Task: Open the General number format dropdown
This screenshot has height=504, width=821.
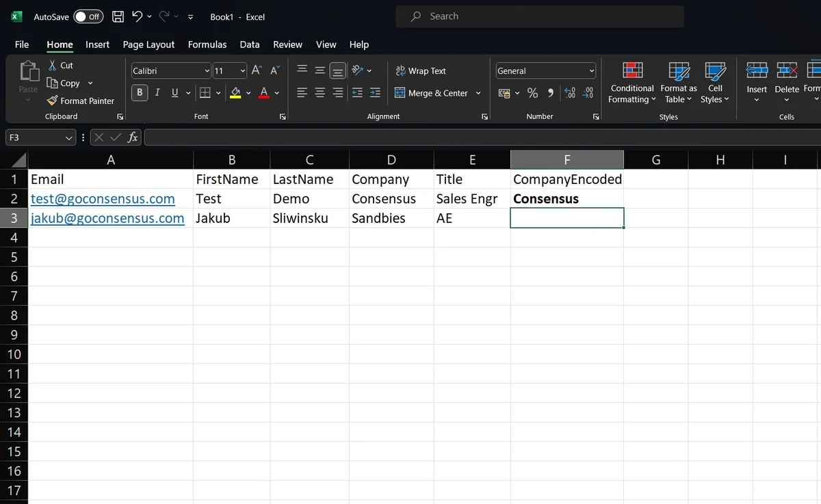Action: [x=592, y=70]
